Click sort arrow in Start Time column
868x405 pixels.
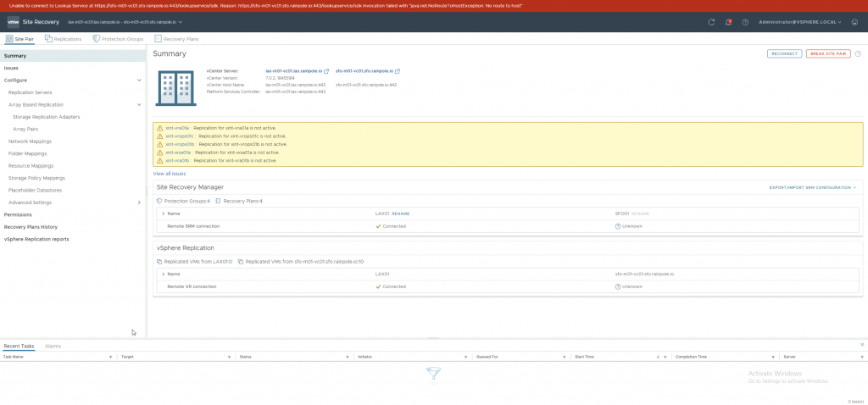(x=658, y=358)
